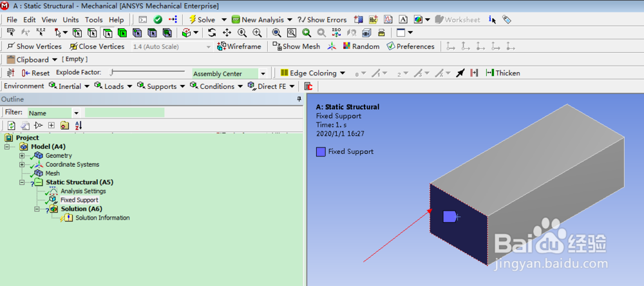This screenshot has width=644, height=286.
Task: Open annotation Preferences
Action: click(410, 46)
